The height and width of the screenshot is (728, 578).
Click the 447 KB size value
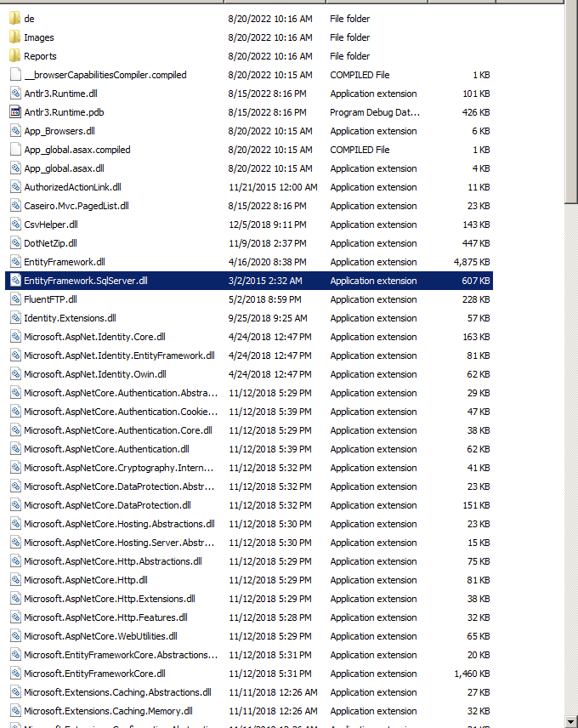point(476,243)
